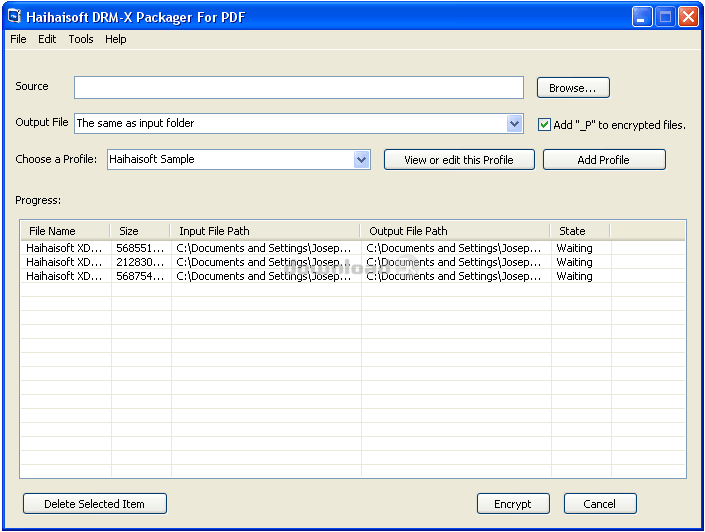Close the DRM-X Packager window
705x532 pixels.
click(x=688, y=17)
